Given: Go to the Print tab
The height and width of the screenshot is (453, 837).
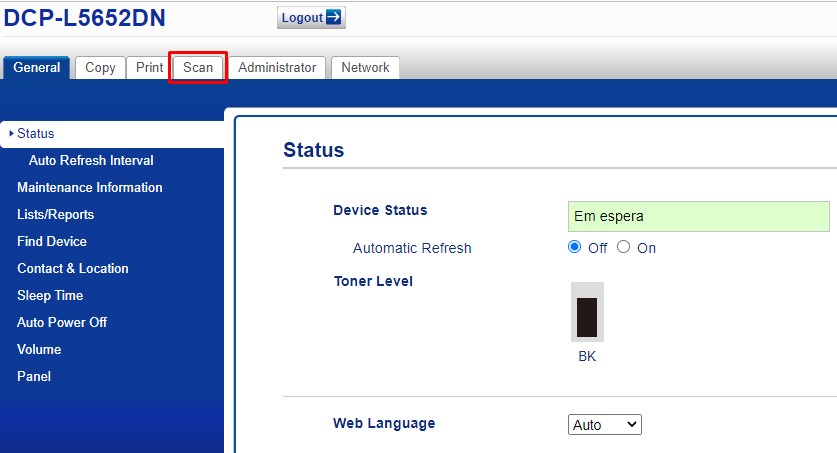Looking at the screenshot, I should click(149, 68).
